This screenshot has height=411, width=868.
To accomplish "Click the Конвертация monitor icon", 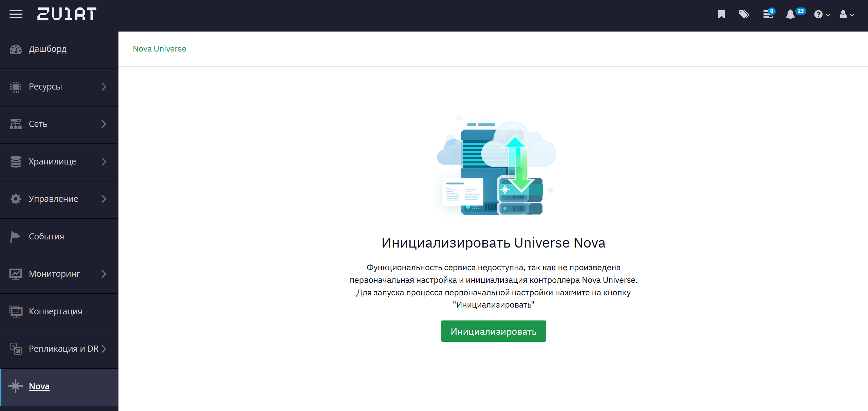I will tap(16, 311).
